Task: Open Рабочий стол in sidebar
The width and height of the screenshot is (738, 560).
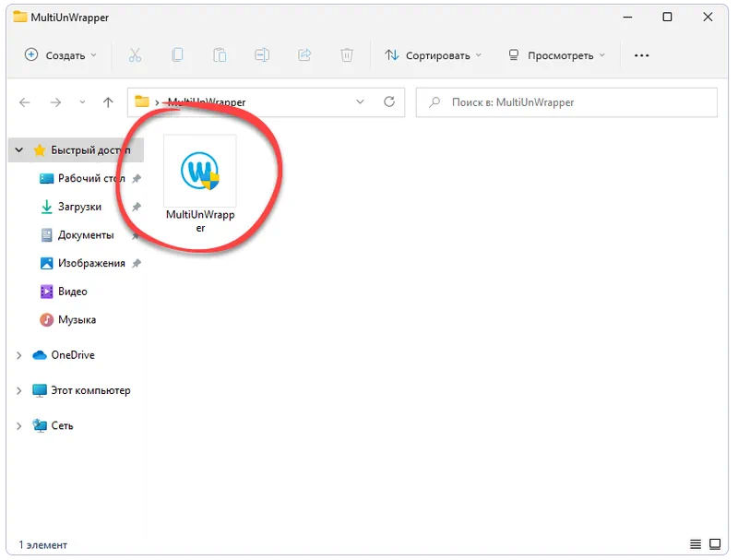Action: [x=91, y=178]
